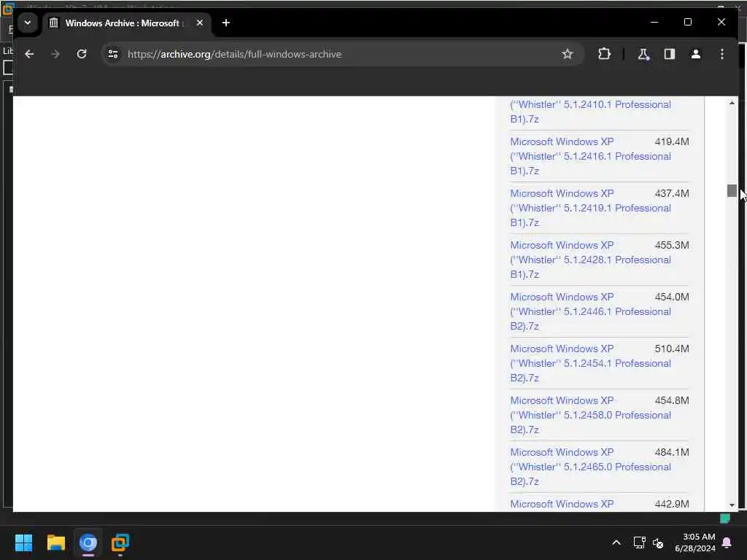Show hidden system tray icons
The height and width of the screenshot is (560, 747).
[616, 542]
